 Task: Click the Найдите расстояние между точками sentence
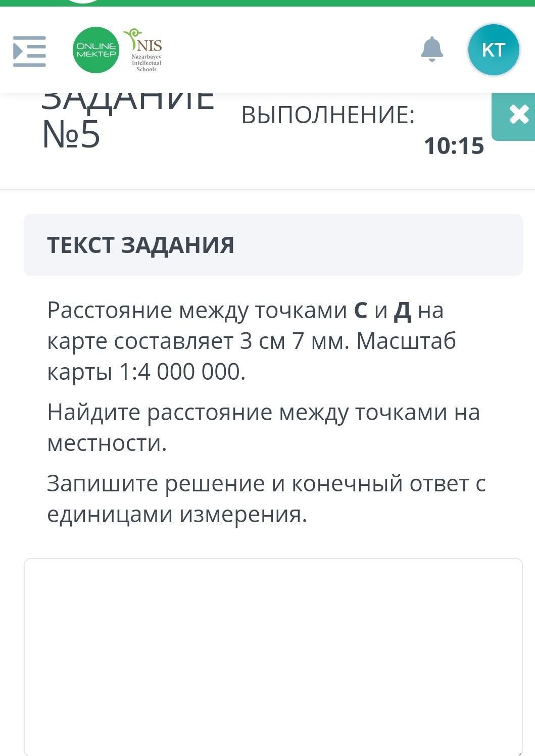(263, 428)
